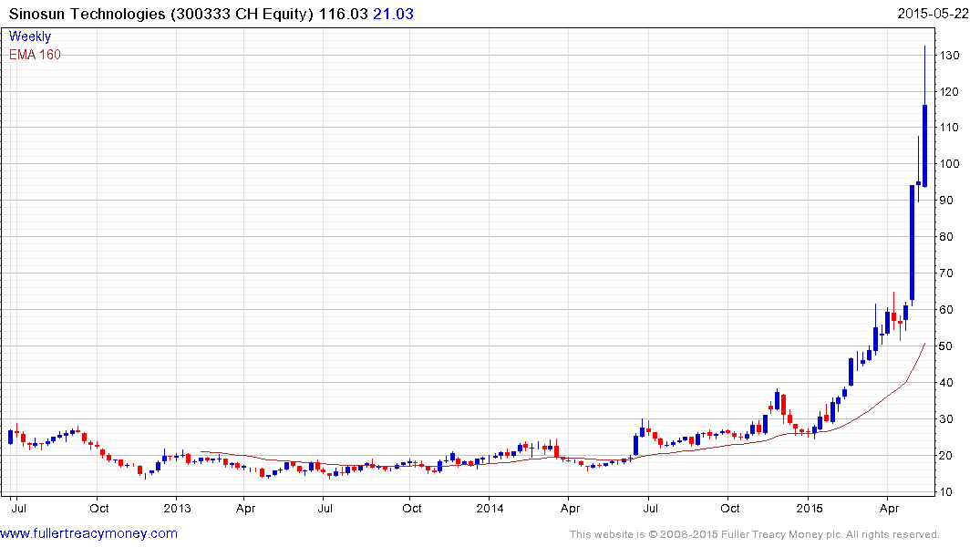
Task: Click the 2013 x-axis label
Action: pos(177,508)
